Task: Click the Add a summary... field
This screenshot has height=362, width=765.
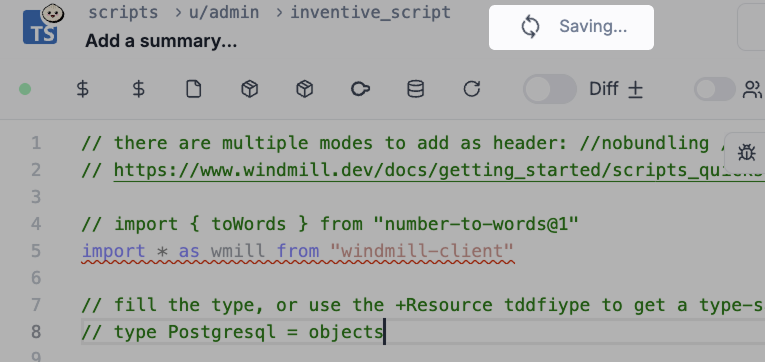Action: pos(161,41)
